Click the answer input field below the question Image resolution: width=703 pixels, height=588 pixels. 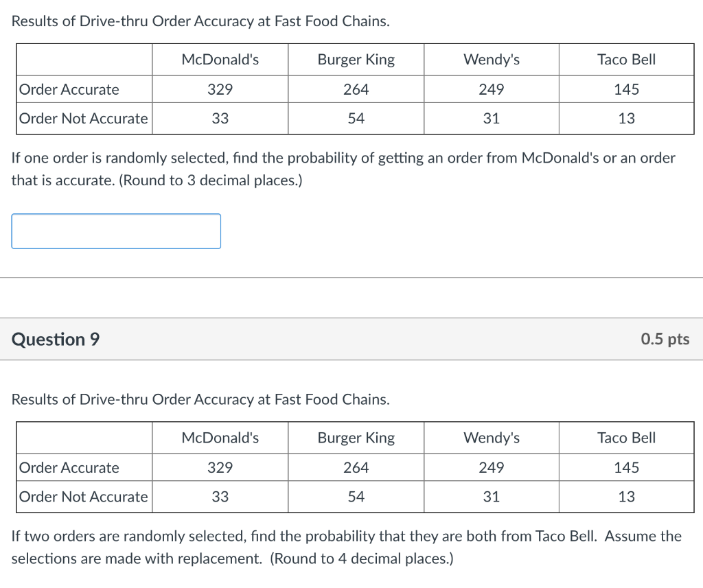[x=115, y=231]
